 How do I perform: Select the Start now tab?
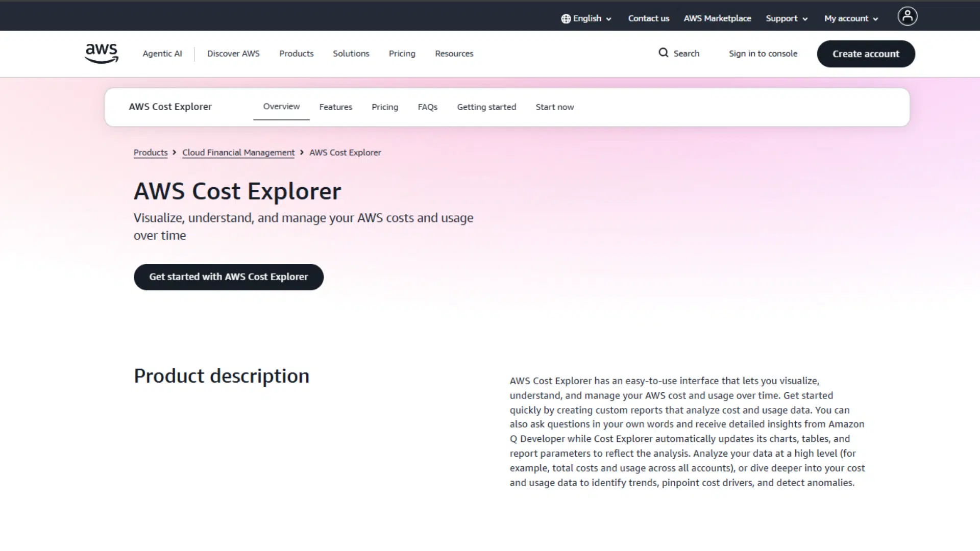tap(554, 107)
